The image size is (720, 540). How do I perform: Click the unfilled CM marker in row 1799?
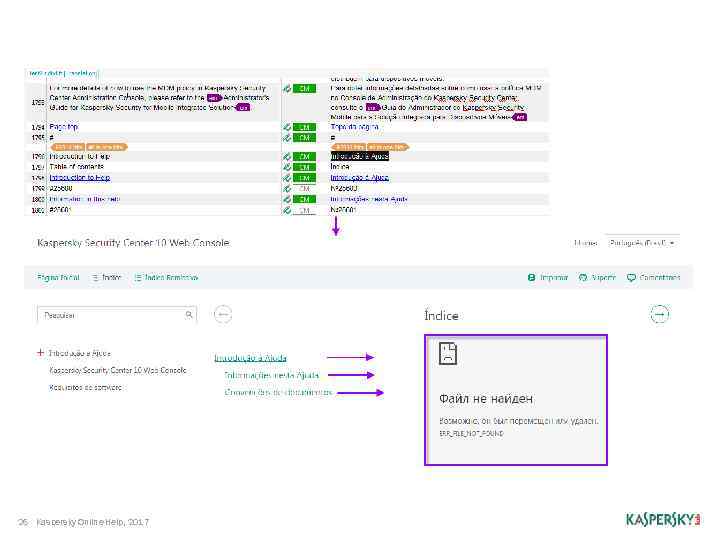(304, 188)
